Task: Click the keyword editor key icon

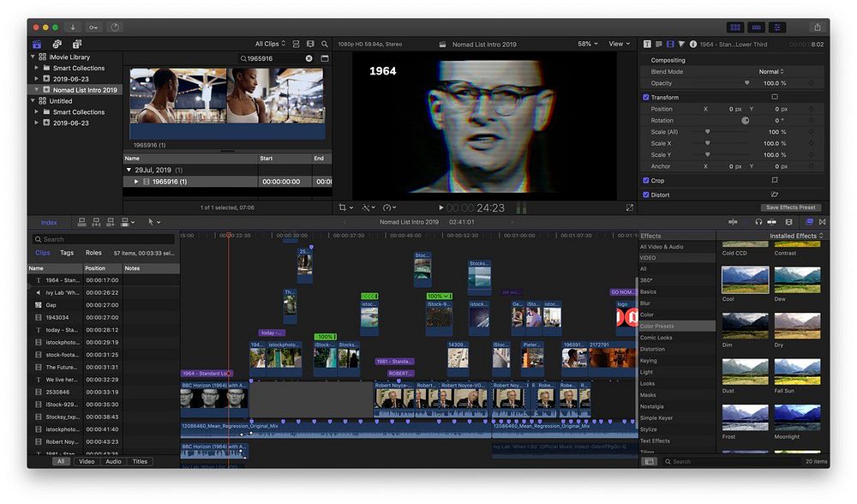Action: coord(93,27)
